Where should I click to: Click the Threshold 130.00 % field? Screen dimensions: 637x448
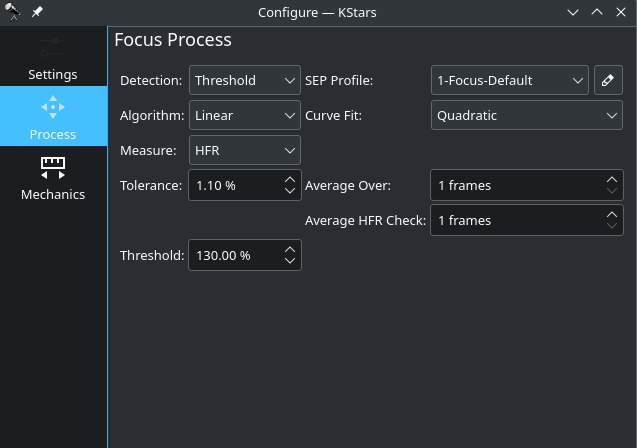[x=245, y=255]
